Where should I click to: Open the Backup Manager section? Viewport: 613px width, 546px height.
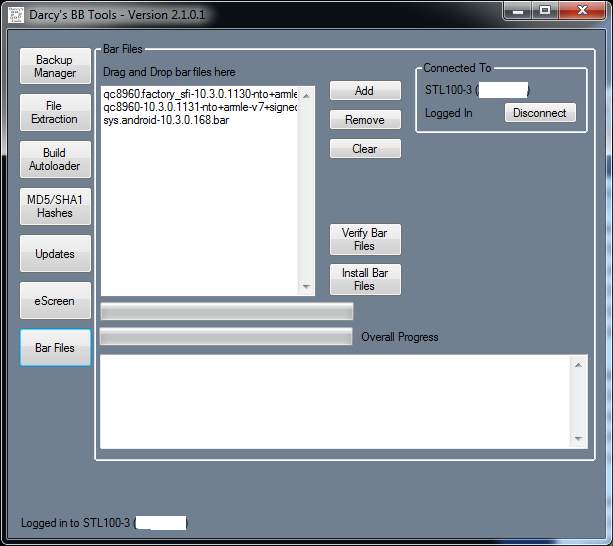point(55,66)
